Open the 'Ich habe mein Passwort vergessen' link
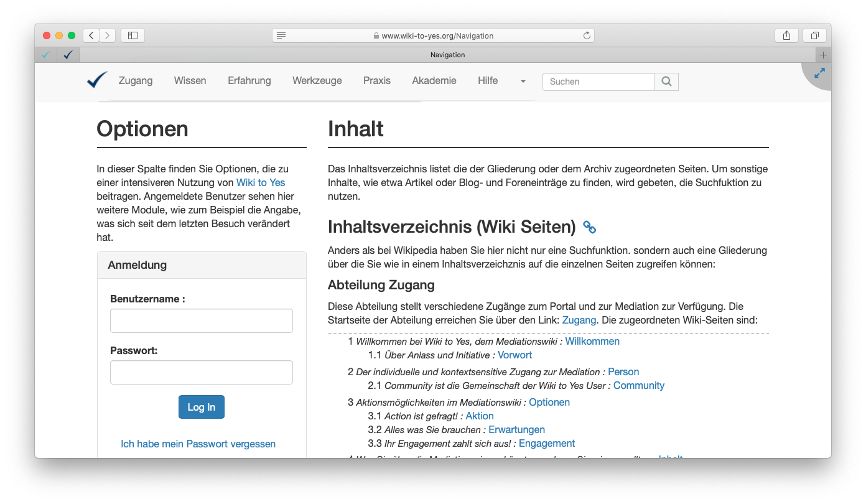The width and height of the screenshot is (866, 504). tap(198, 444)
